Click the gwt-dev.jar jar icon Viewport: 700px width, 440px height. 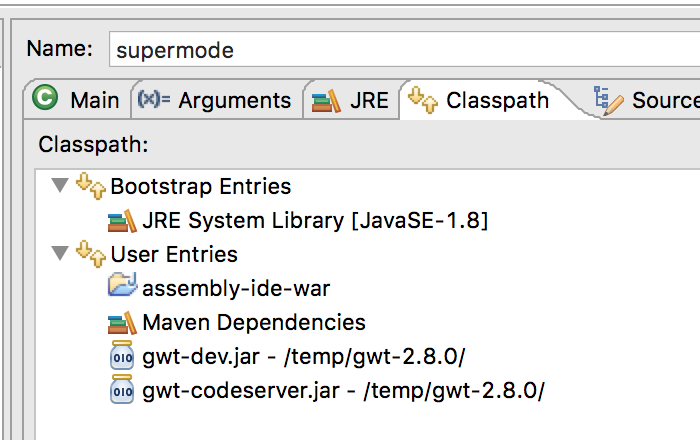coord(122,355)
